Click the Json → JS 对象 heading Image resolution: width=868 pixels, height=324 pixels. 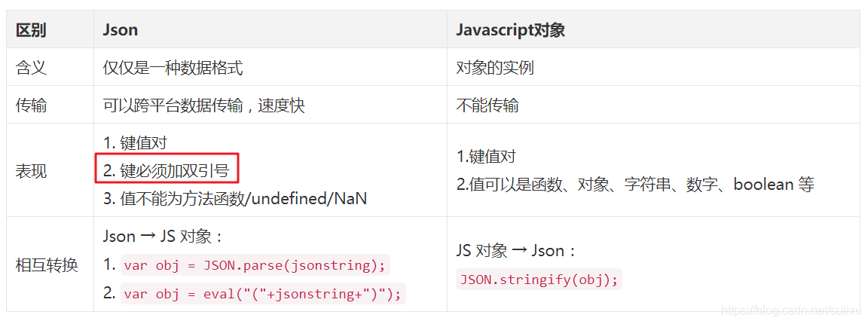[x=163, y=237]
